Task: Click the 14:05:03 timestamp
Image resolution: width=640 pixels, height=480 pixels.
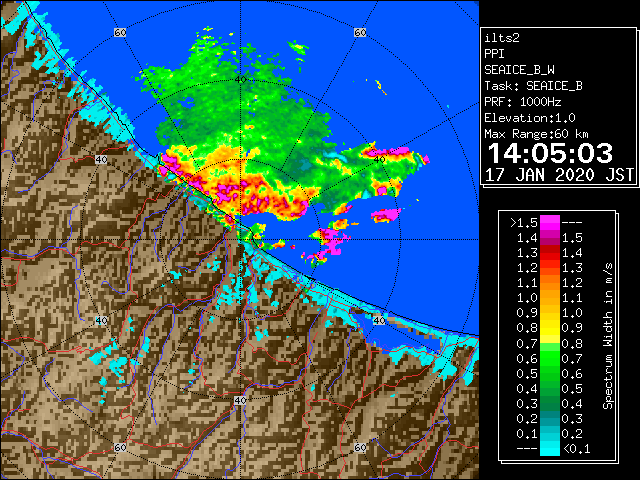Action: (550, 153)
